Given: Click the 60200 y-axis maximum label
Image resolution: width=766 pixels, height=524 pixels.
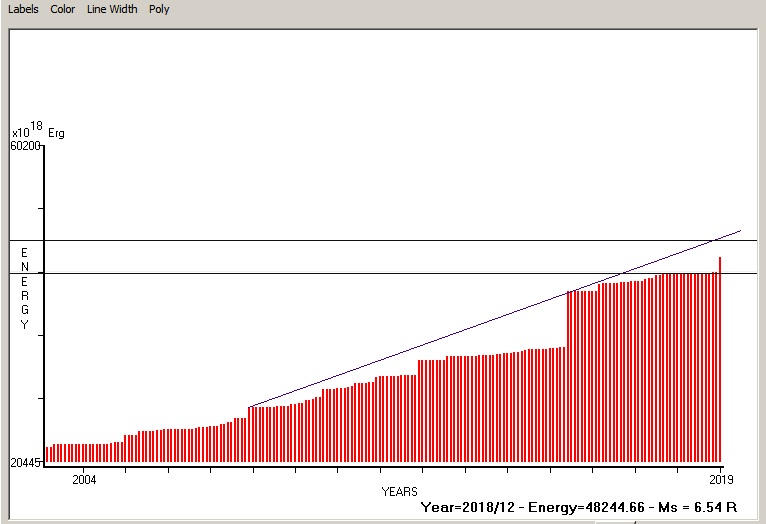Looking at the screenshot, I should [x=25, y=146].
